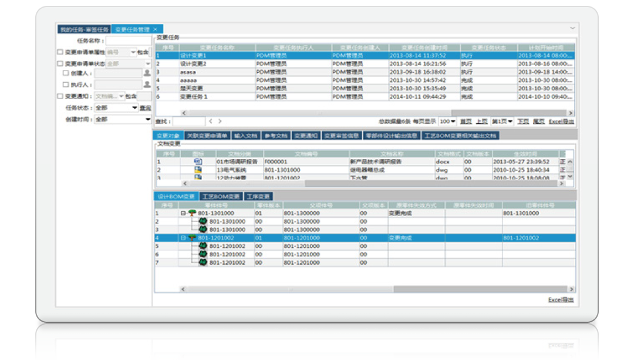
Task: Click the user picker icon beside 执行人
Action: 147,85
